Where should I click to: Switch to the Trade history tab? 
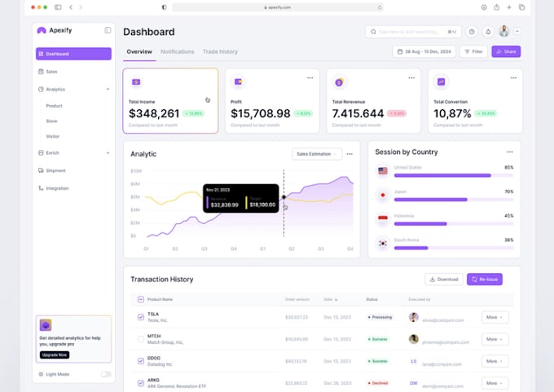click(x=220, y=51)
